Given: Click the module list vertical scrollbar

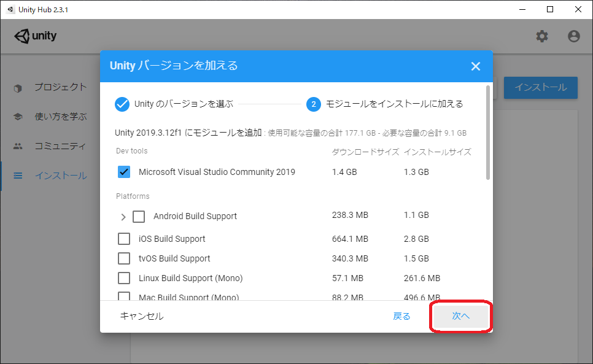Looking at the screenshot, I should 488,133.
